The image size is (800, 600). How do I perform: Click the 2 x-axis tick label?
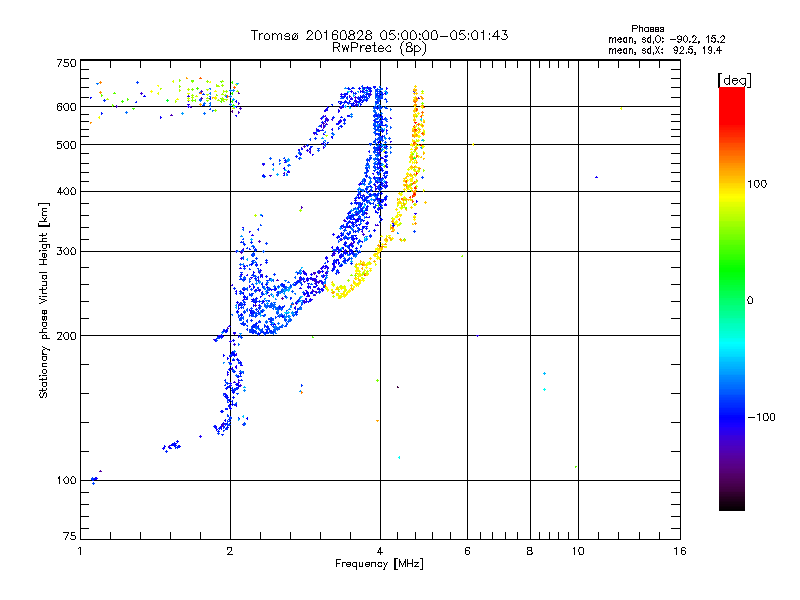pos(230,551)
